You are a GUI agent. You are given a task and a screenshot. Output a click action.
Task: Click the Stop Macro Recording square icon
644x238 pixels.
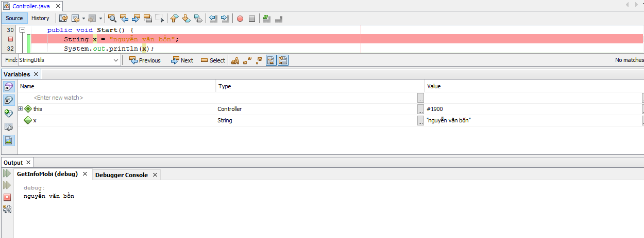(252, 19)
